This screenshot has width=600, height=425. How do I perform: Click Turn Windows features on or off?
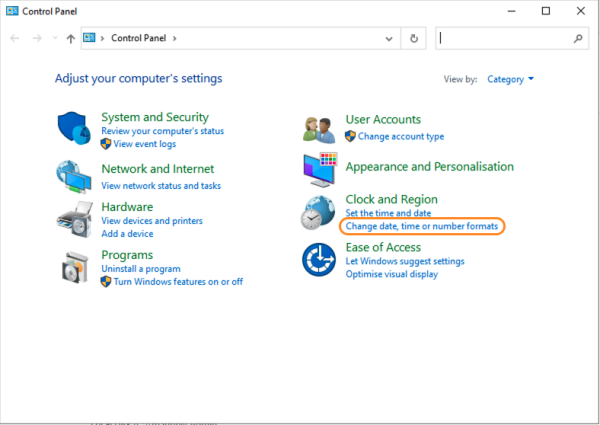[178, 282]
